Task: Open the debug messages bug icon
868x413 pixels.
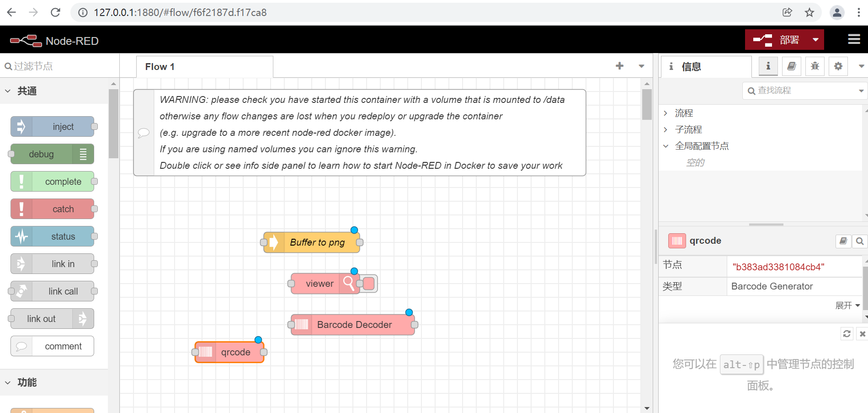Action: pos(815,66)
